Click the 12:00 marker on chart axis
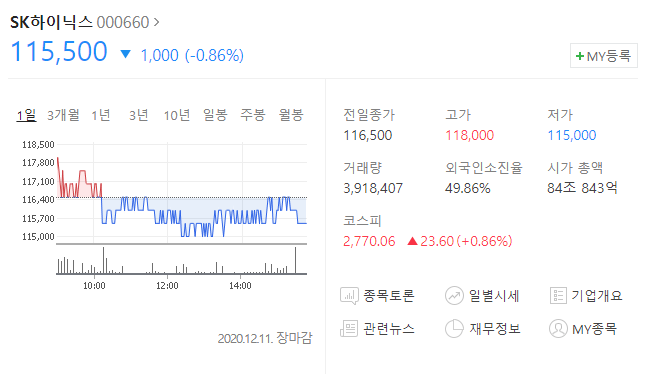Screen dimensions: 654x374 pyautogui.click(x=167, y=286)
